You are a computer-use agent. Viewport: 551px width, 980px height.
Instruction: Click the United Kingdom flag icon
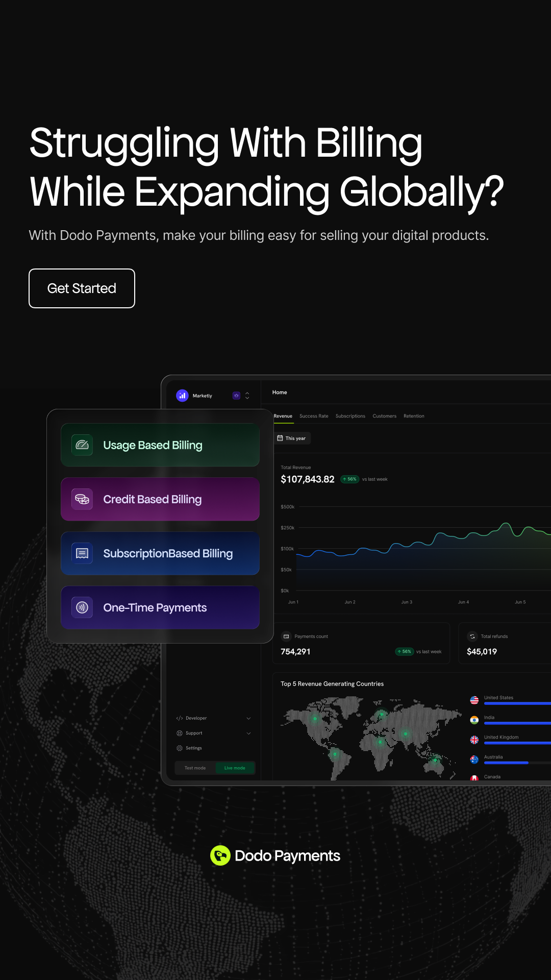tap(474, 740)
